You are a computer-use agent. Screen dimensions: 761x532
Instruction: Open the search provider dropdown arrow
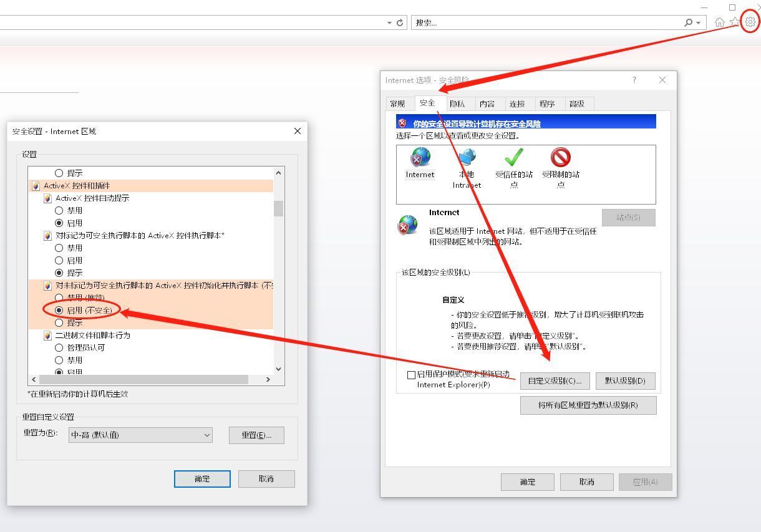pyautogui.click(x=698, y=22)
